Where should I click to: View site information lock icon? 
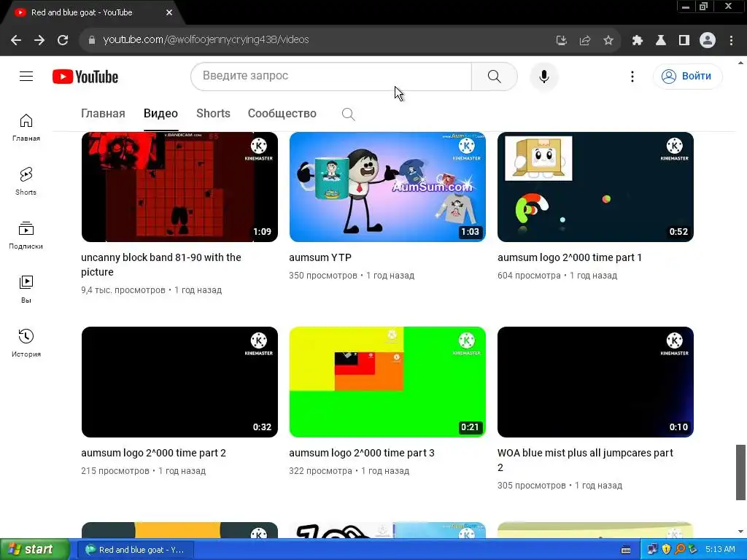pos(92,40)
